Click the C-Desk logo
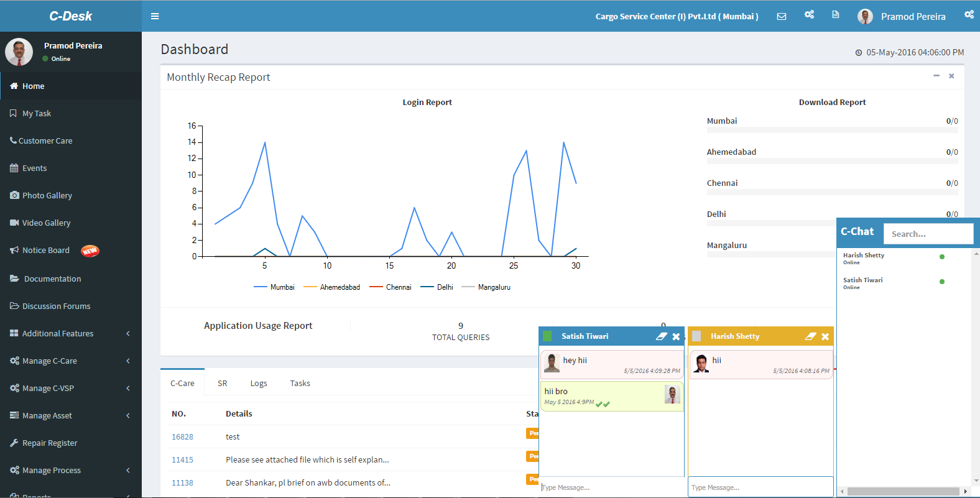Image resolution: width=980 pixels, height=498 pixels. (71, 16)
